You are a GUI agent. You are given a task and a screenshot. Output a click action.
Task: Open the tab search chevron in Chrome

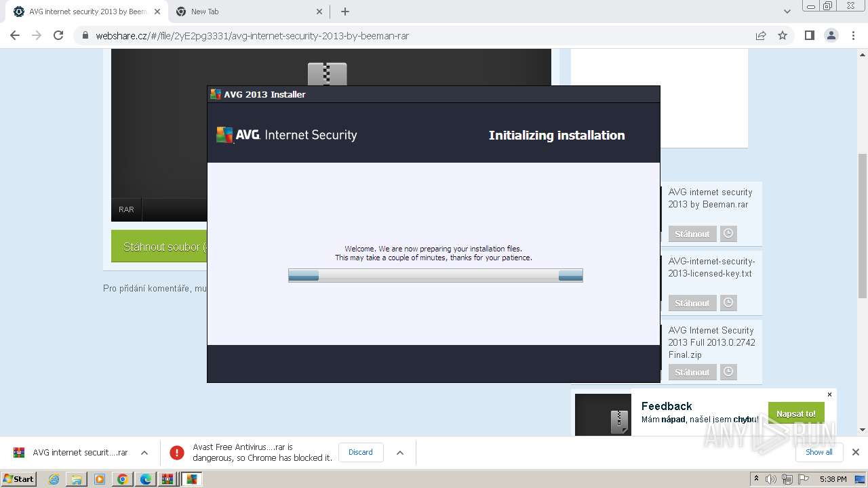tap(787, 12)
